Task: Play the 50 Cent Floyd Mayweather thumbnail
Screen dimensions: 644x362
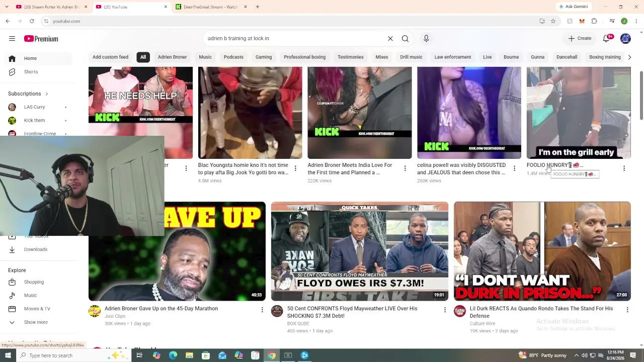Action: tap(360, 251)
